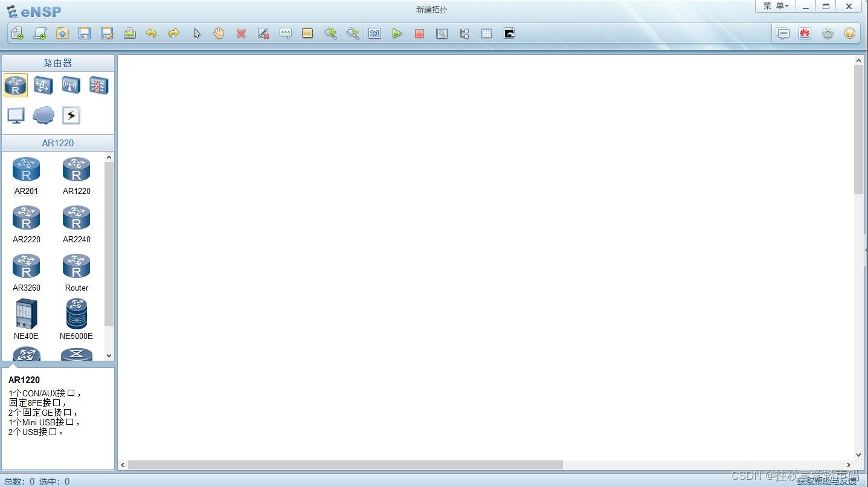Open the data capture tool
The width and height of the screenshot is (868, 487).
pyautogui.click(x=442, y=33)
